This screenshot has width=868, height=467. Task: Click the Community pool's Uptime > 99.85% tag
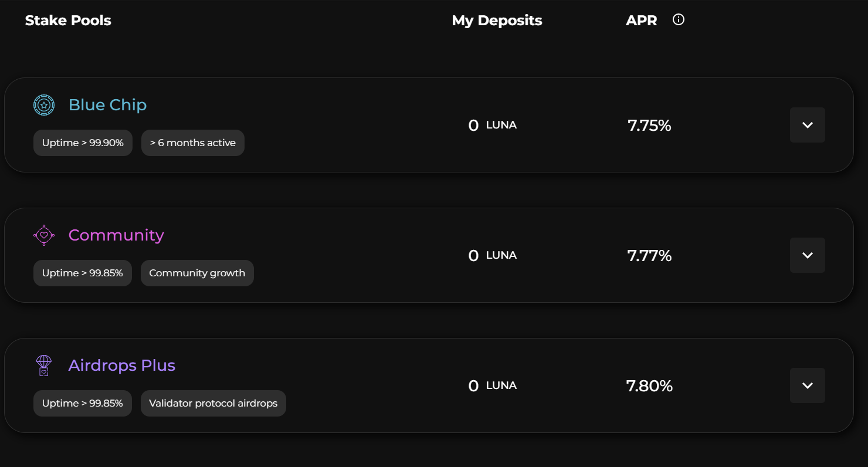(x=82, y=273)
